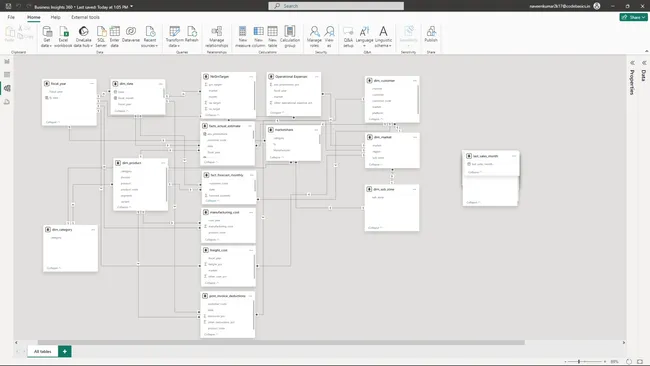Screen dimensions: 650x366
Task: Adjust the zoom slider handle
Action: tap(579, 361)
